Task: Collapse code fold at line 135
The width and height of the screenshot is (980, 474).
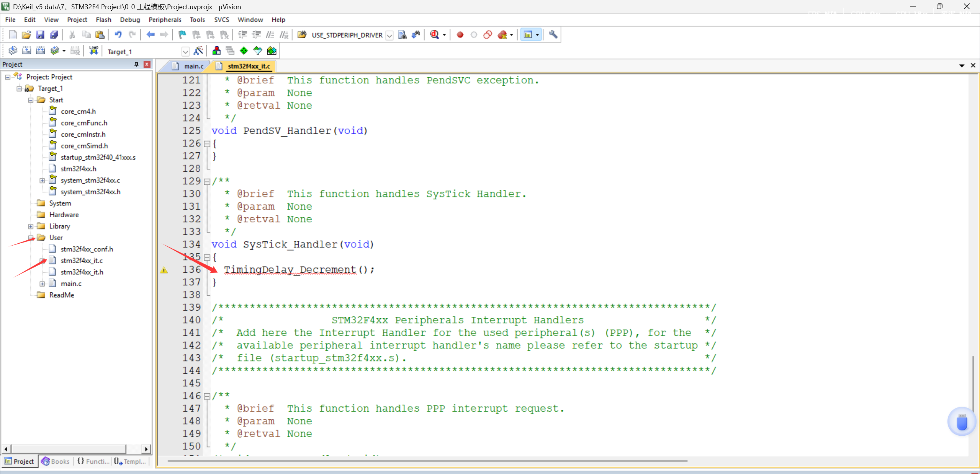Action: tap(207, 257)
